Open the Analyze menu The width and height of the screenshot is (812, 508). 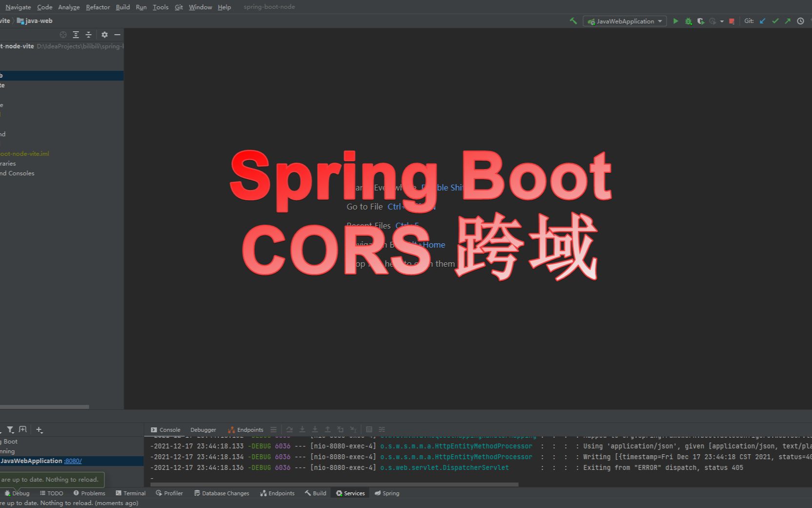[69, 7]
